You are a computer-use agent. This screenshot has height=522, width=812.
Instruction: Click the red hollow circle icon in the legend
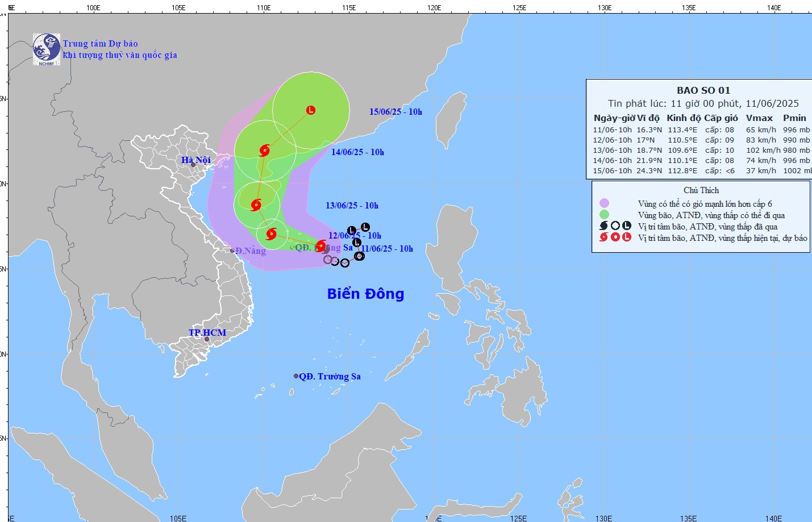point(615,237)
